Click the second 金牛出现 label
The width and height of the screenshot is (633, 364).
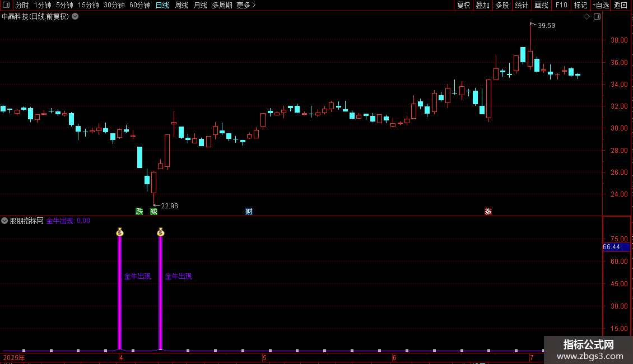point(179,277)
